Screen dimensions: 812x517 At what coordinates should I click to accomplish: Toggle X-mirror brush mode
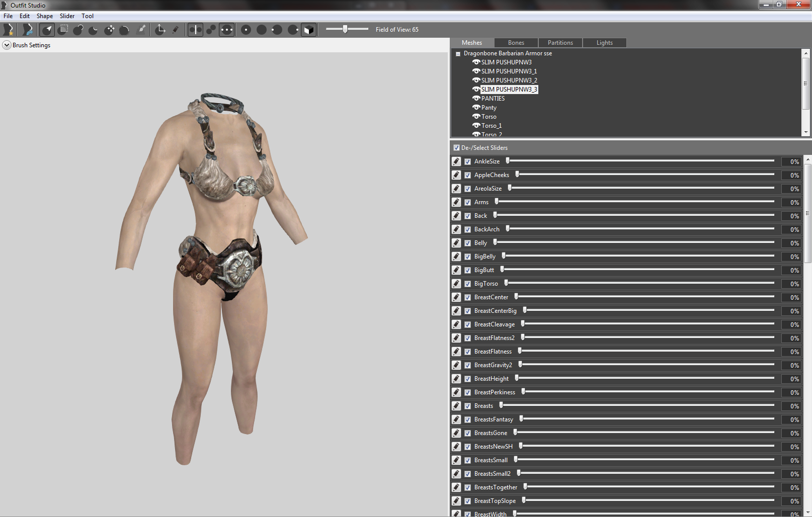click(195, 30)
